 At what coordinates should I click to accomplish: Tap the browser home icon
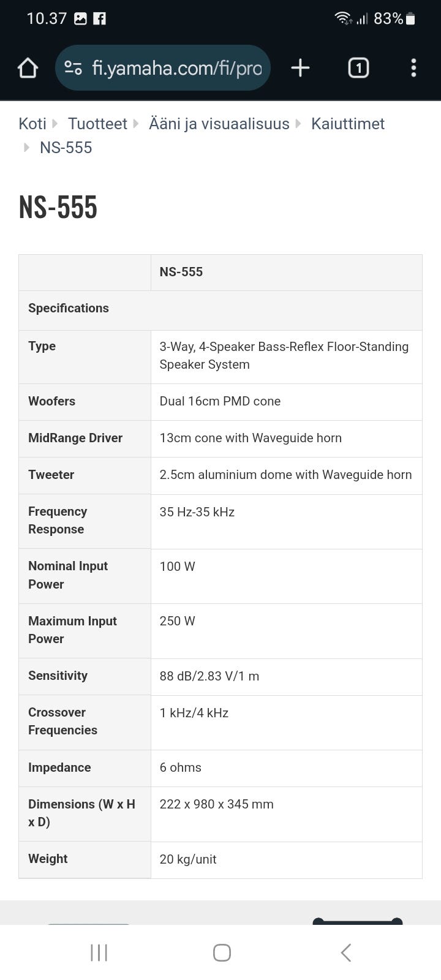pyautogui.click(x=28, y=68)
